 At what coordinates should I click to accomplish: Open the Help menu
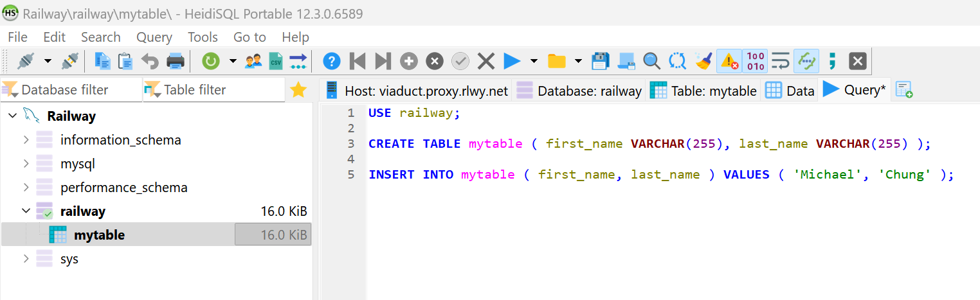pyautogui.click(x=296, y=37)
